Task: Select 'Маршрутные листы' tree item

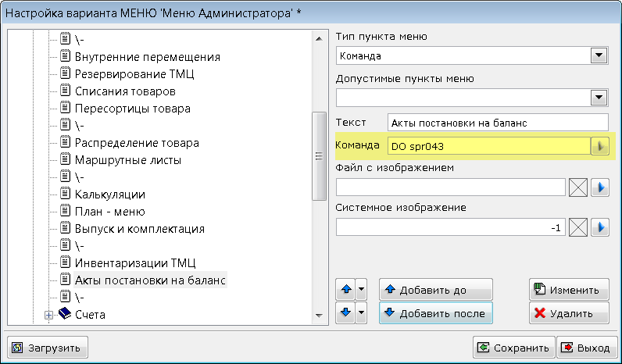Action: pyautogui.click(x=128, y=160)
